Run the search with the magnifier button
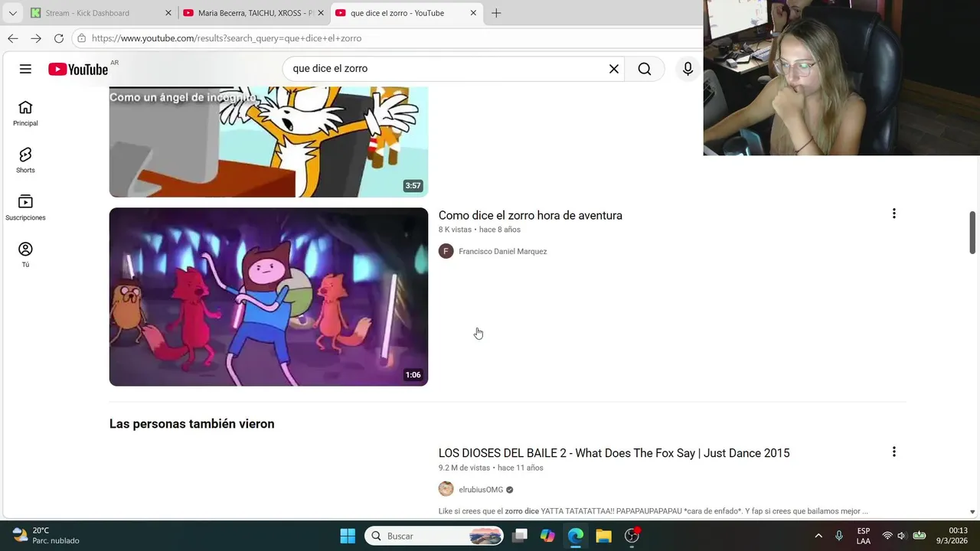 point(645,69)
